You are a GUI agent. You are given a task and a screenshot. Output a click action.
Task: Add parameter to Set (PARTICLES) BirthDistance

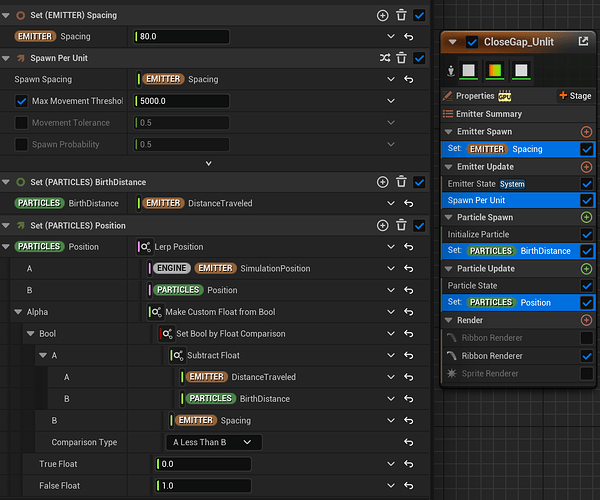click(x=382, y=182)
